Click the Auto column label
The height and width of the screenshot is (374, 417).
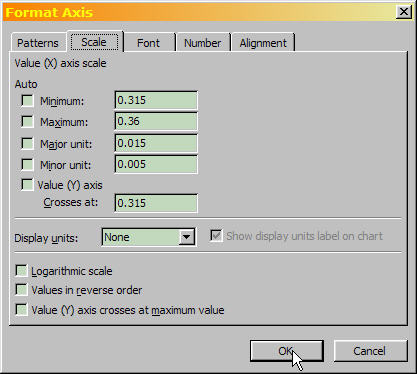[x=26, y=84]
